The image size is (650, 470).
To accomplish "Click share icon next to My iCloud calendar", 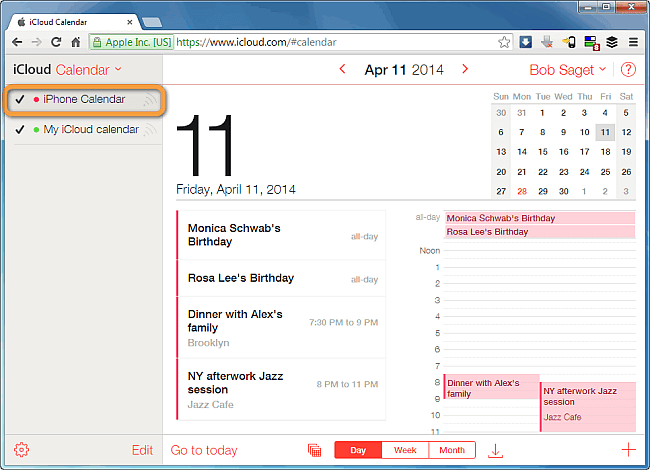I will [x=150, y=130].
